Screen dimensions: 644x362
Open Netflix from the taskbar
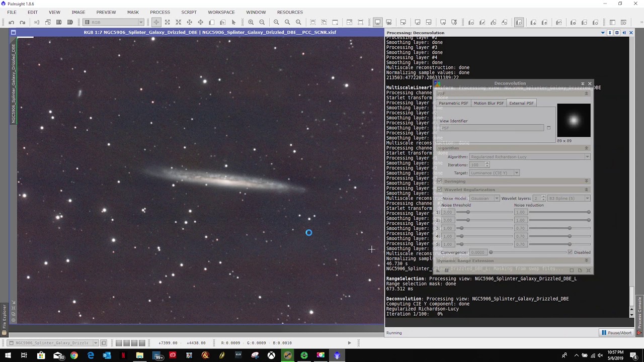click(123, 355)
